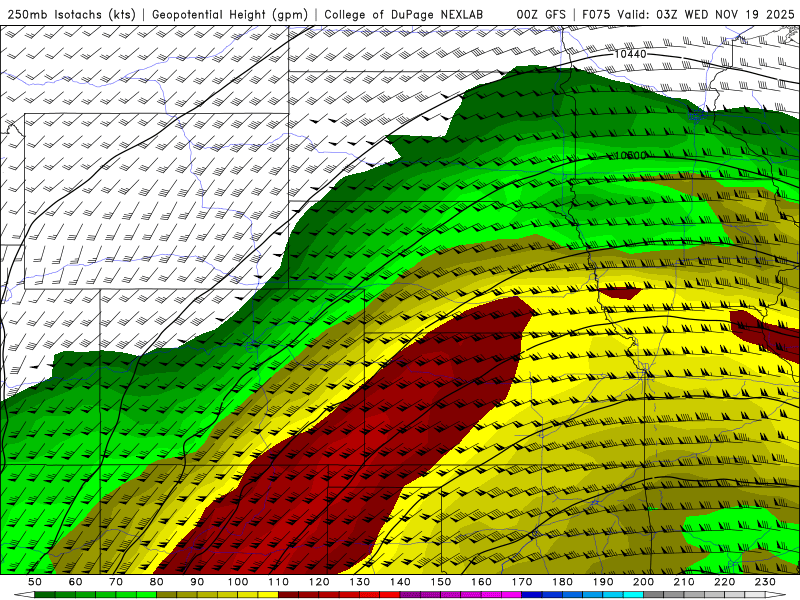Screen dimensions: 800x600
Task: Click the 'College of DuPage NEXLAB' label
Action: pos(404,15)
